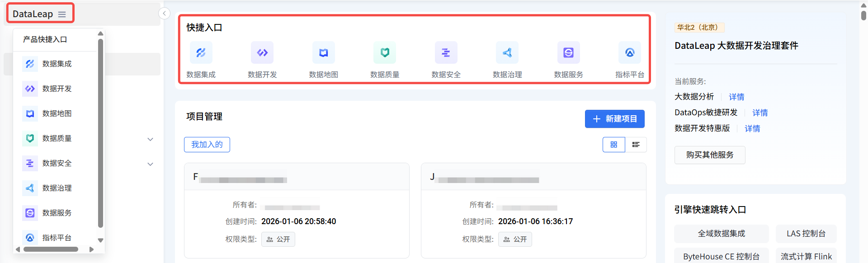The image size is (868, 263).
Task: Click 公开 permission tag on project J
Action: coord(515,239)
